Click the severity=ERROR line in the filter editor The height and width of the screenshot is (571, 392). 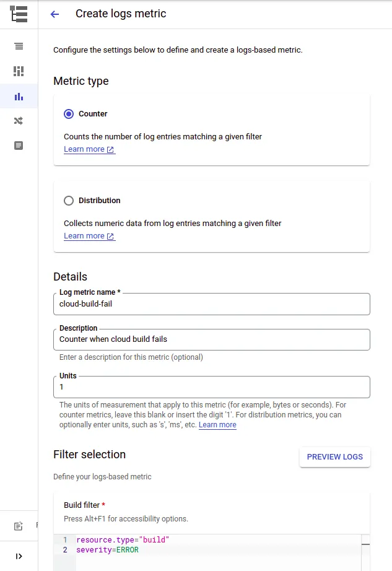coord(108,550)
